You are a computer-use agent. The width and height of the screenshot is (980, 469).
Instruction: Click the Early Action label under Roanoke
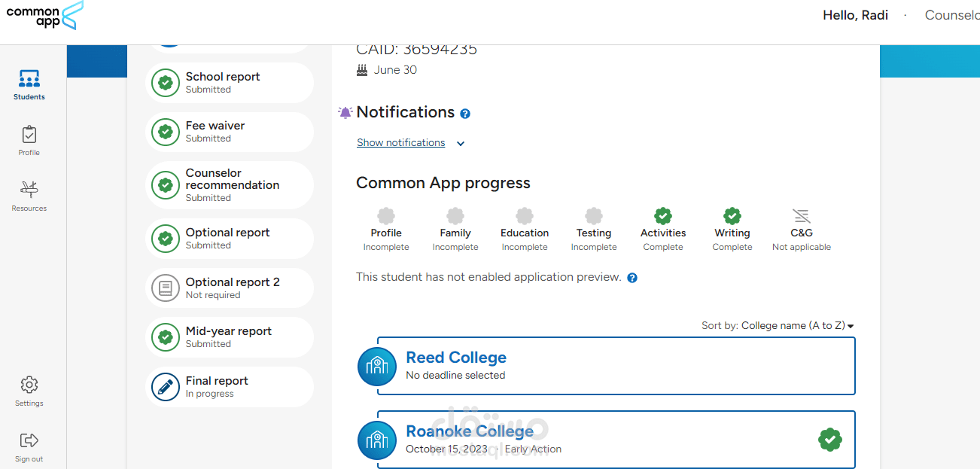533,449
